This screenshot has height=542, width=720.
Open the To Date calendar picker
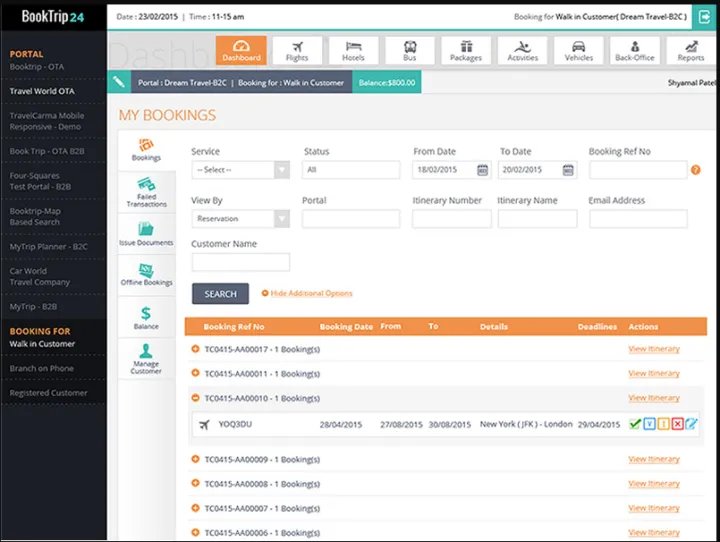pos(569,170)
